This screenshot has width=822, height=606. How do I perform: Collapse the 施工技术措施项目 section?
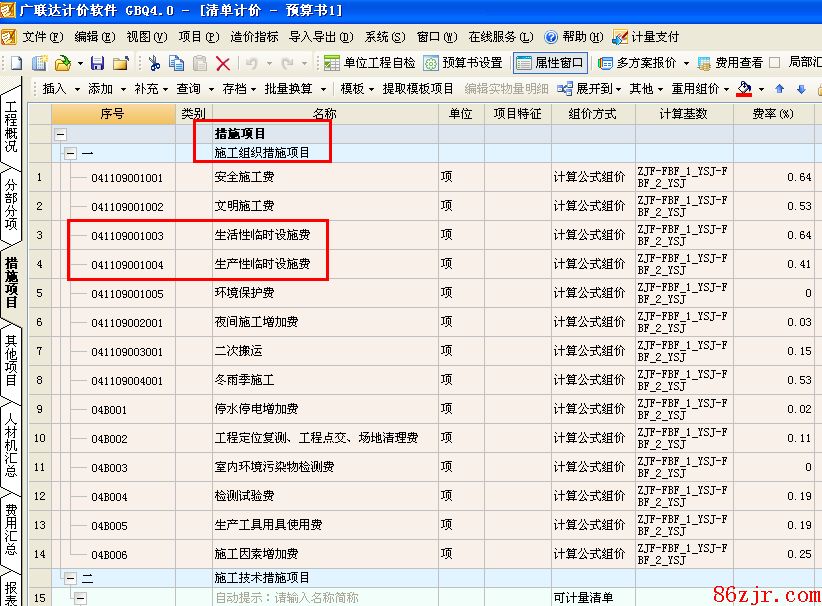click(70, 578)
